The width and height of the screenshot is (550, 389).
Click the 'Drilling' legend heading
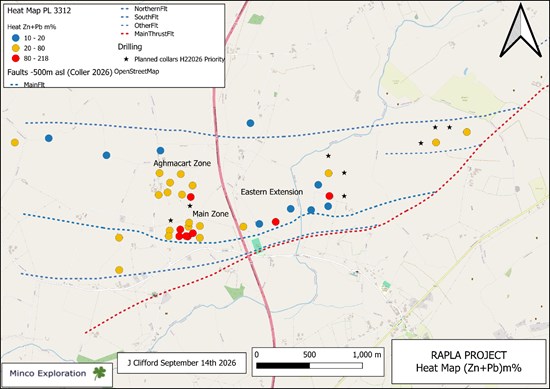130,47
